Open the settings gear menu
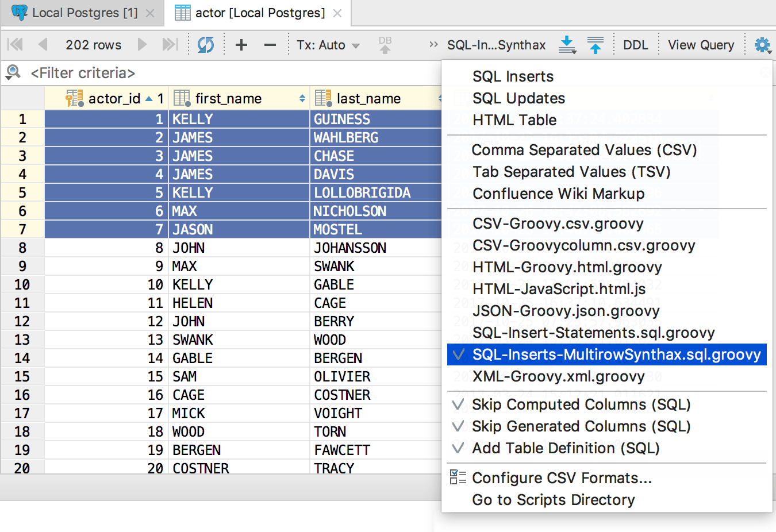 point(762,45)
